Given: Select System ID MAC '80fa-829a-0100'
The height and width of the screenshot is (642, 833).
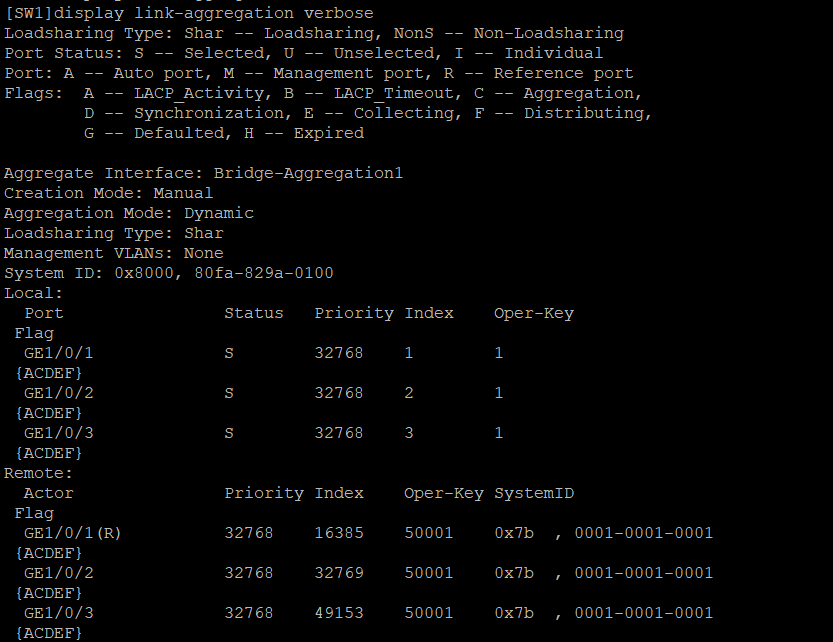Looking at the screenshot, I should 264,273.
